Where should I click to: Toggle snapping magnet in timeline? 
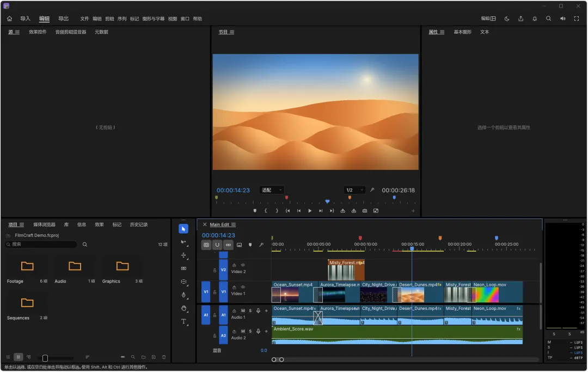217,245
